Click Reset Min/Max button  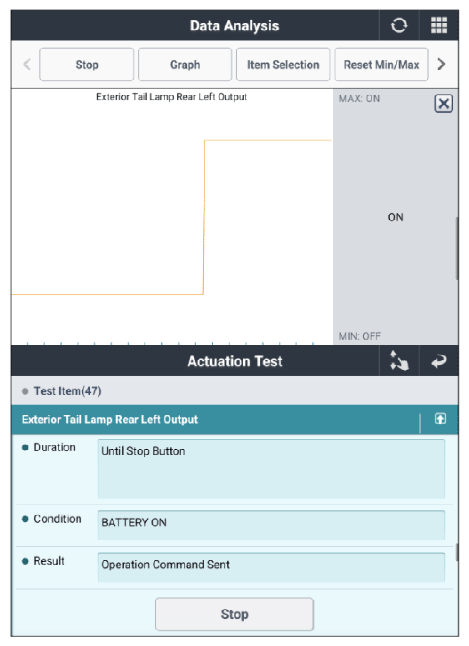(381, 65)
